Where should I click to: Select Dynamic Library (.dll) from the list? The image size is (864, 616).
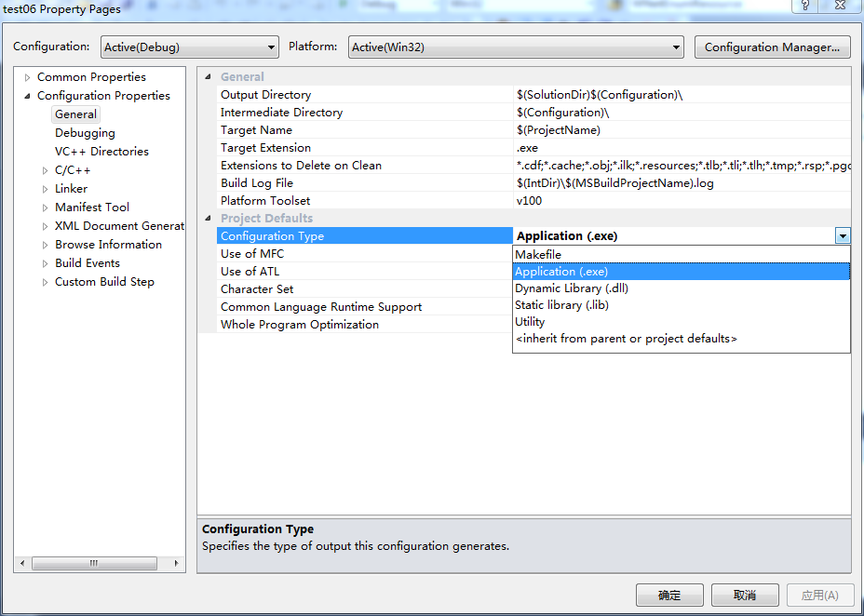click(x=570, y=288)
